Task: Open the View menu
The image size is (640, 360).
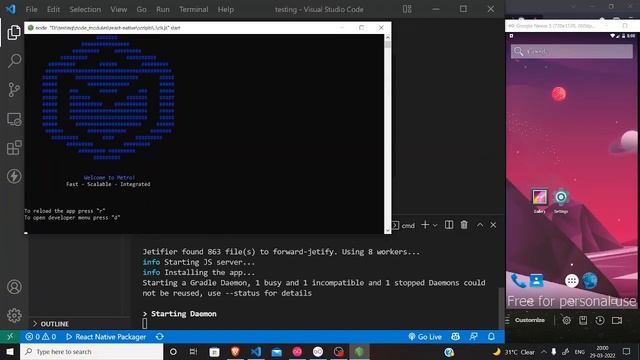Action: (x=118, y=9)
